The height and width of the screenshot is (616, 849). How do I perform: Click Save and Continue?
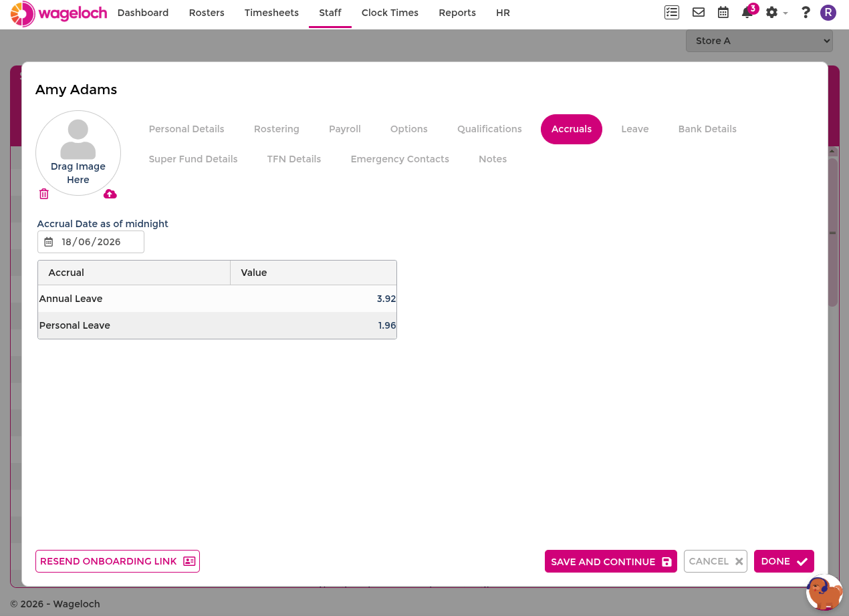611,561
